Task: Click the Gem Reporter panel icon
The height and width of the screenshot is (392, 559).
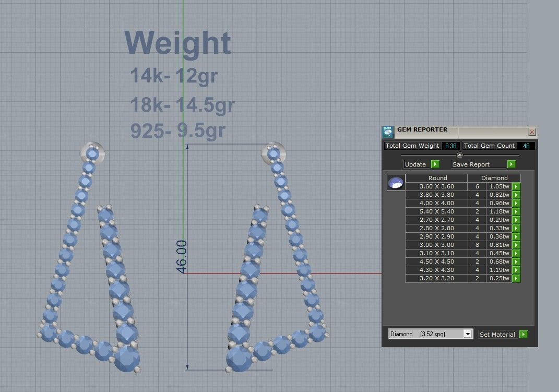Action: (387, 132)
